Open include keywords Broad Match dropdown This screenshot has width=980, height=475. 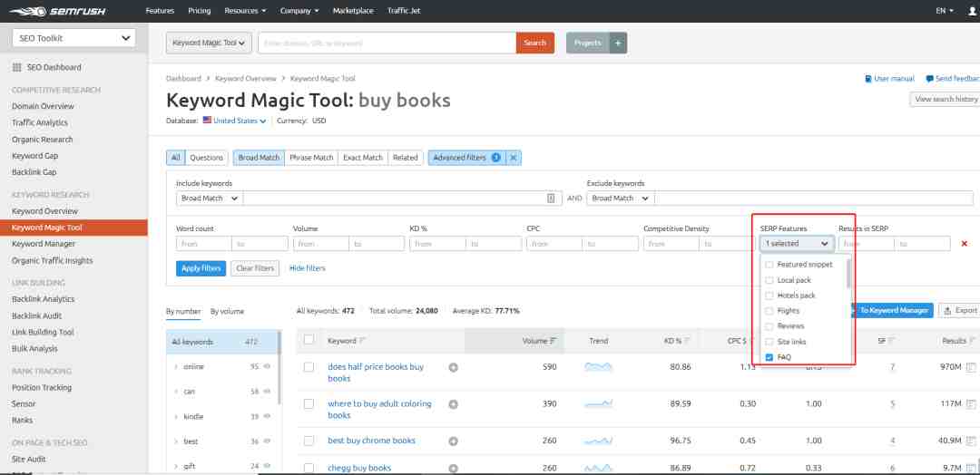[210, 198]
